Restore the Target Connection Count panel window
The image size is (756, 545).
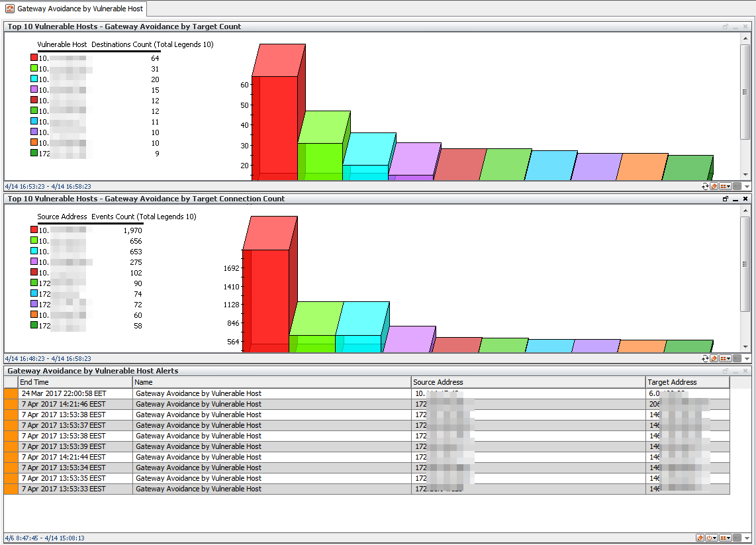[x=726, y=199]
